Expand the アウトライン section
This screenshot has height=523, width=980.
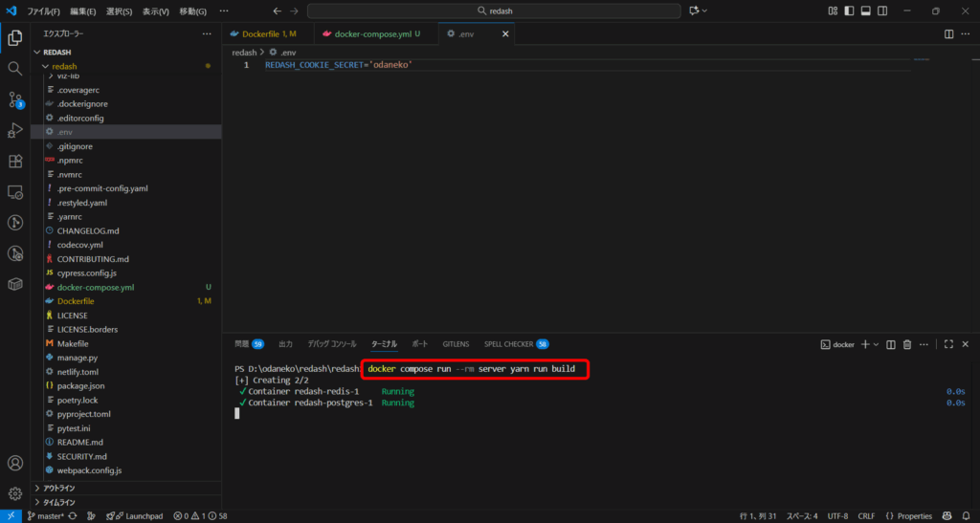pos(57,488)
